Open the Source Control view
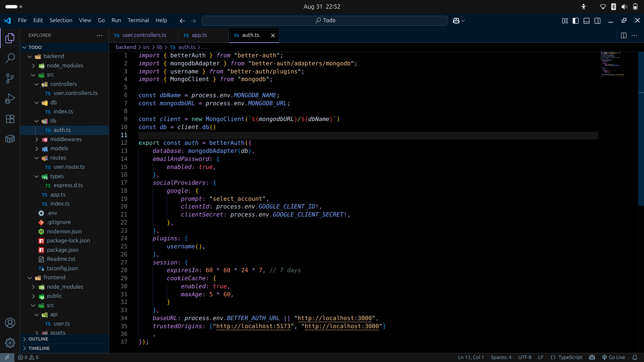 (10, 78)
